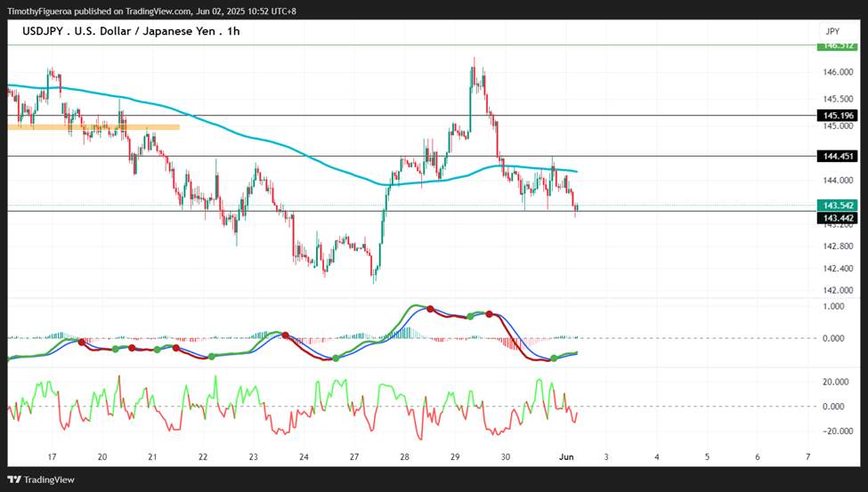
Task: Click date label 4 on time axis
Action: [x=657, y=457]
